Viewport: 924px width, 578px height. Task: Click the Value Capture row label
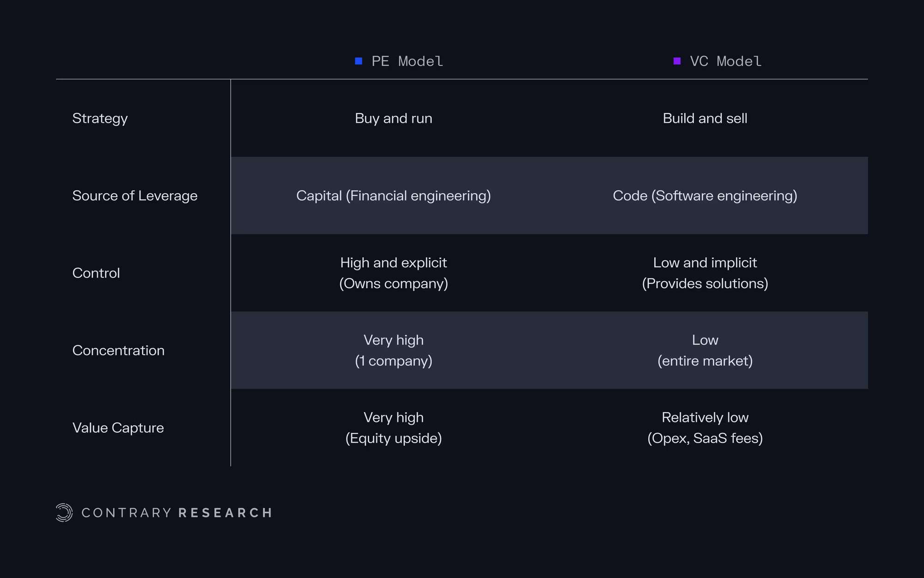[118, 428]
